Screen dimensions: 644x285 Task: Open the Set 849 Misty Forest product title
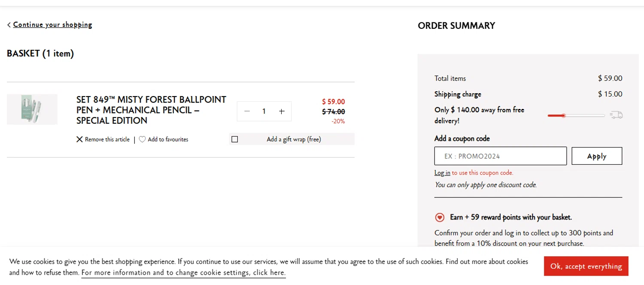point(151,110)
